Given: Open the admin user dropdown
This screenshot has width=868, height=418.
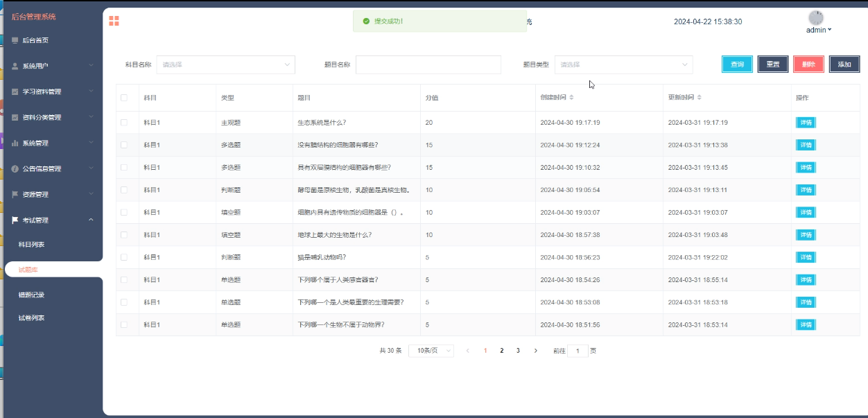Looking at the screenshot, I should (x=819, y=30).
